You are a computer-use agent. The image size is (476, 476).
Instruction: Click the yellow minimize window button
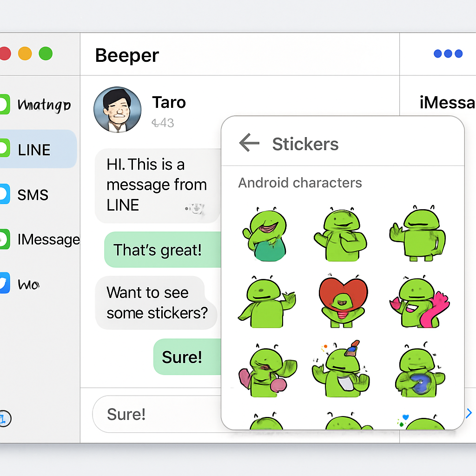(25, 53)
